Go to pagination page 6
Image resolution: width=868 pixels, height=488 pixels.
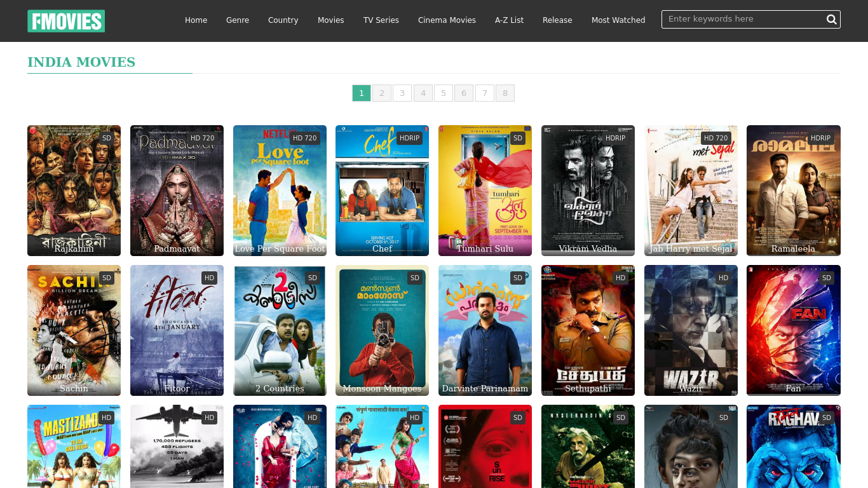(464, 93)
